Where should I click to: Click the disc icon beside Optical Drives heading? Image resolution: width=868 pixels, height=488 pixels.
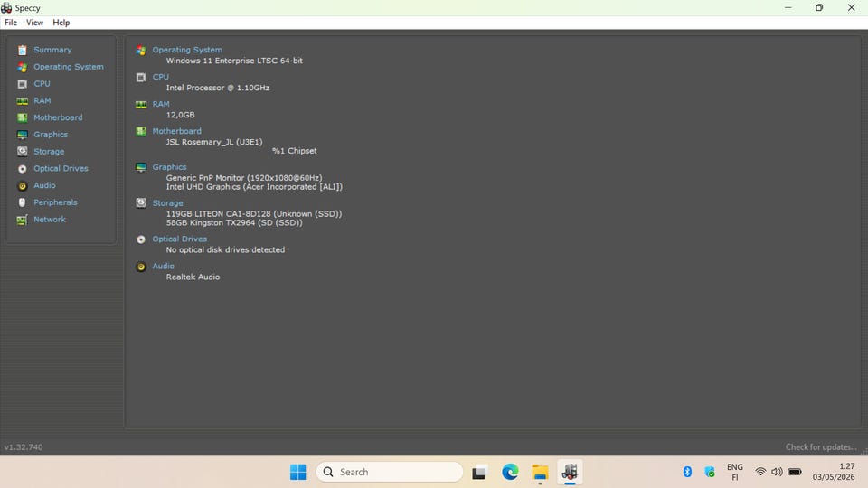click(141, 239)
